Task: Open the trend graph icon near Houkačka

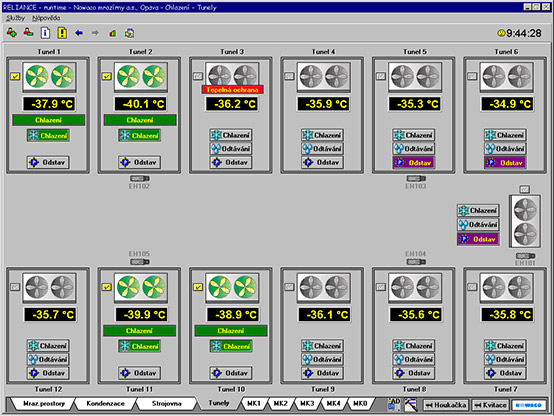Action: click(x=411, y=404)
